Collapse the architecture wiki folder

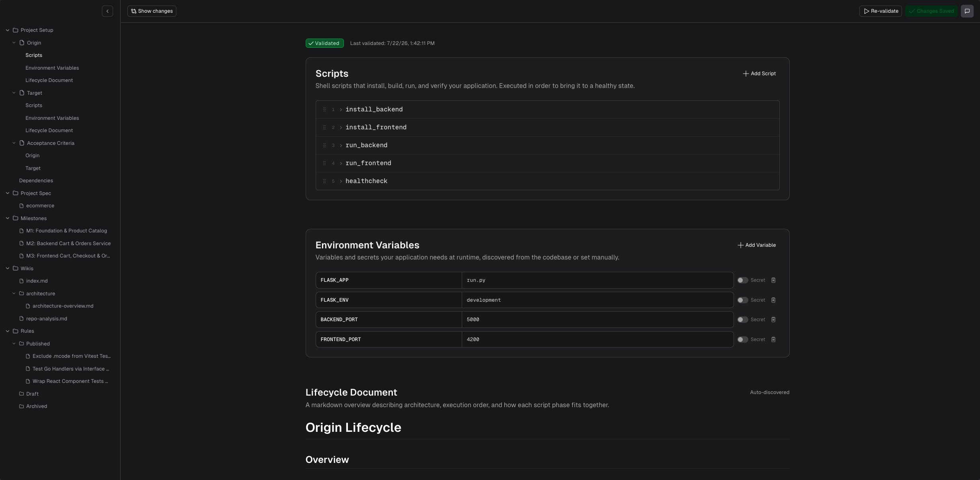pyautogui.click(x=14, y=294)
